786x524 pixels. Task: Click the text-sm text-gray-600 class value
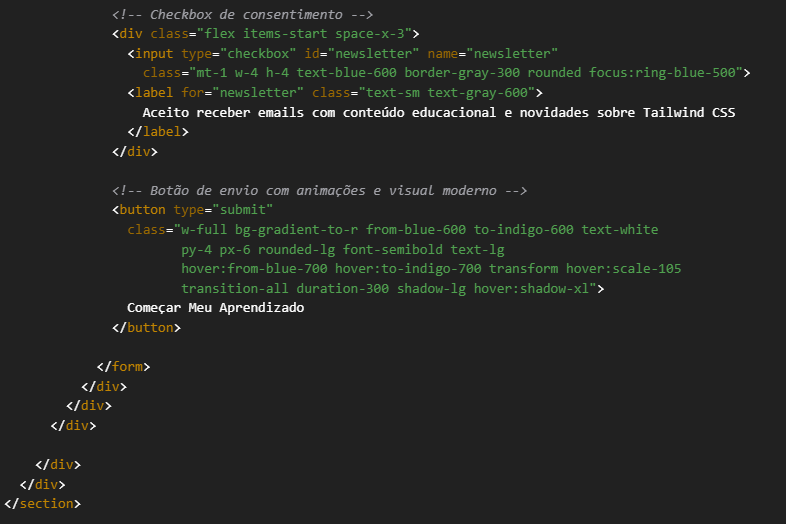pos(447,93)
